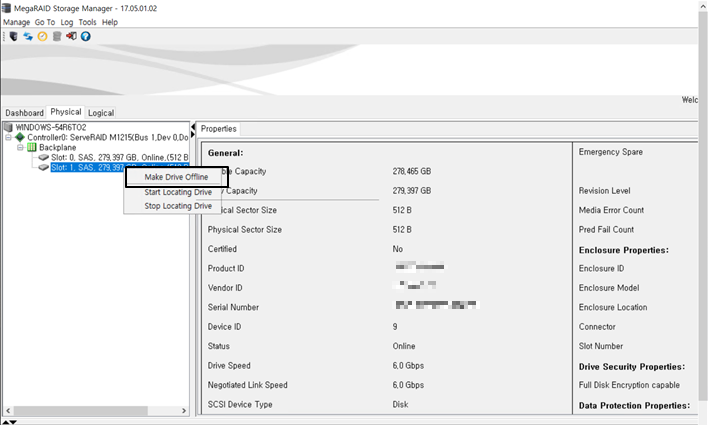The height and width of the screenshot is (425, 708).
Task: Click the Negotiated Link Speed label
Action: (247, 385)
